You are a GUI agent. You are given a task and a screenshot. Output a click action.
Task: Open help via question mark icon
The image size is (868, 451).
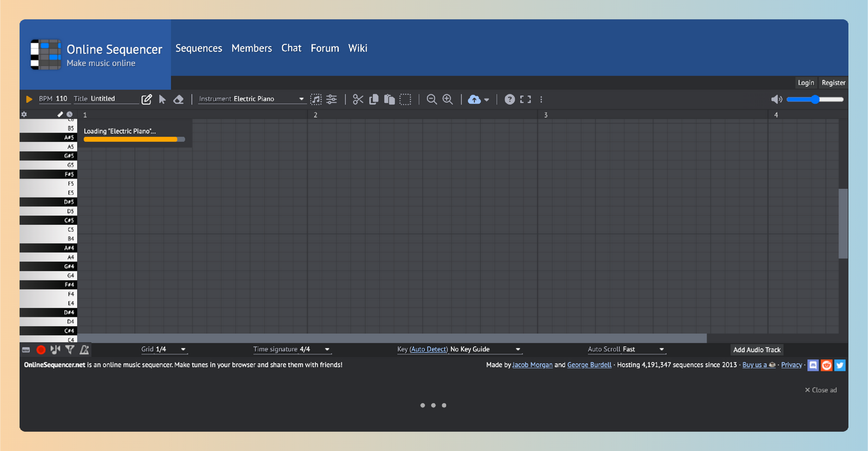pos(510,99)
